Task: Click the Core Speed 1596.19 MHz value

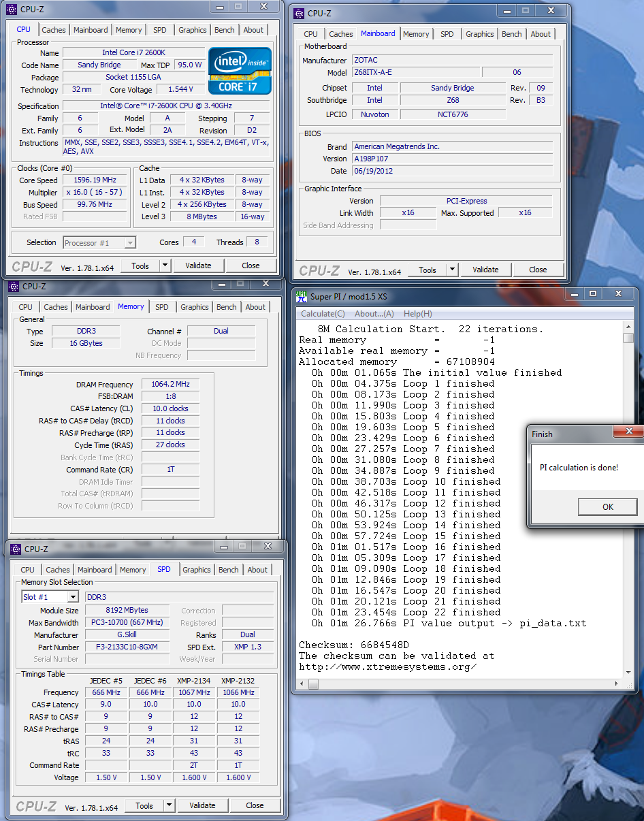Action: click(95, 180)
